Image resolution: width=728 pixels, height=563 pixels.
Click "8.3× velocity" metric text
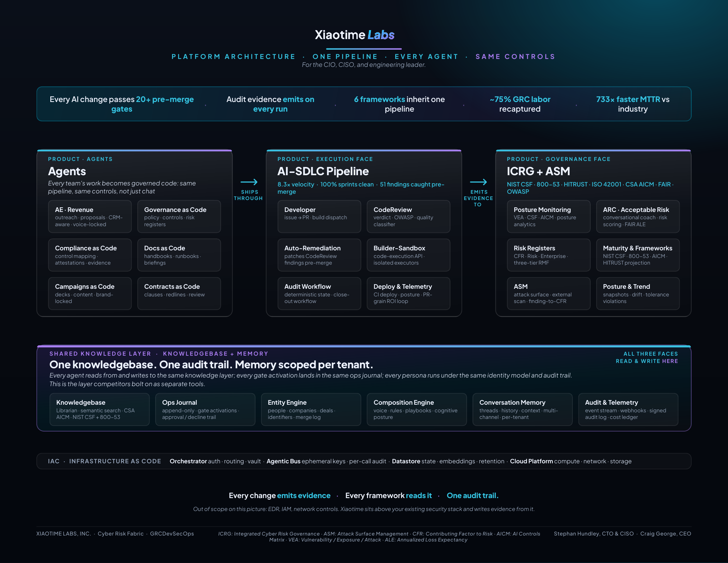coord(296,184)
